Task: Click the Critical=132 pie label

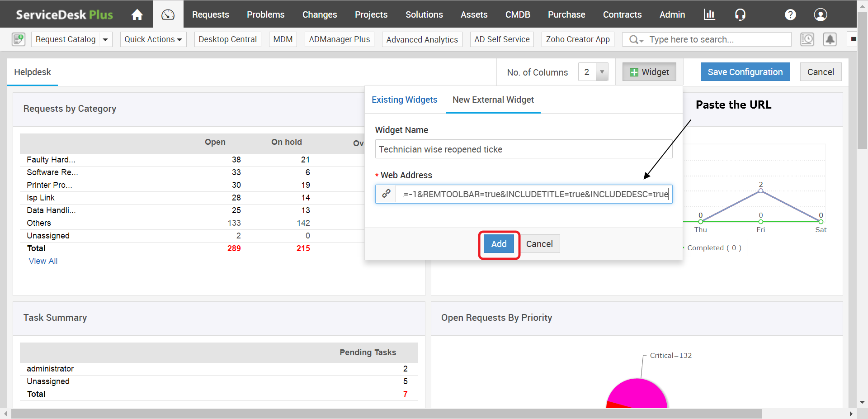Action: point(671,356)
